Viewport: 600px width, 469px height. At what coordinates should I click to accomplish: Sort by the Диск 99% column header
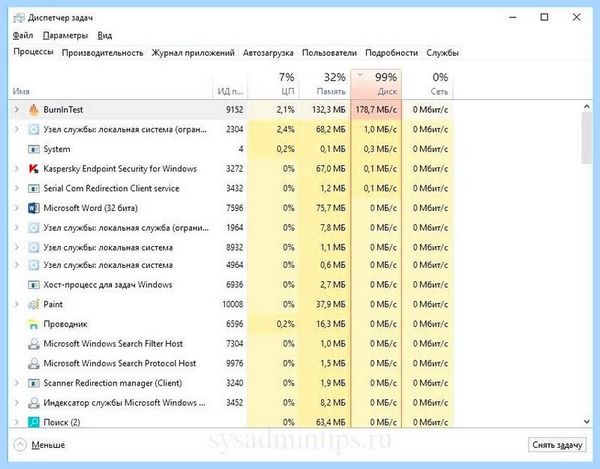(376, 84)
